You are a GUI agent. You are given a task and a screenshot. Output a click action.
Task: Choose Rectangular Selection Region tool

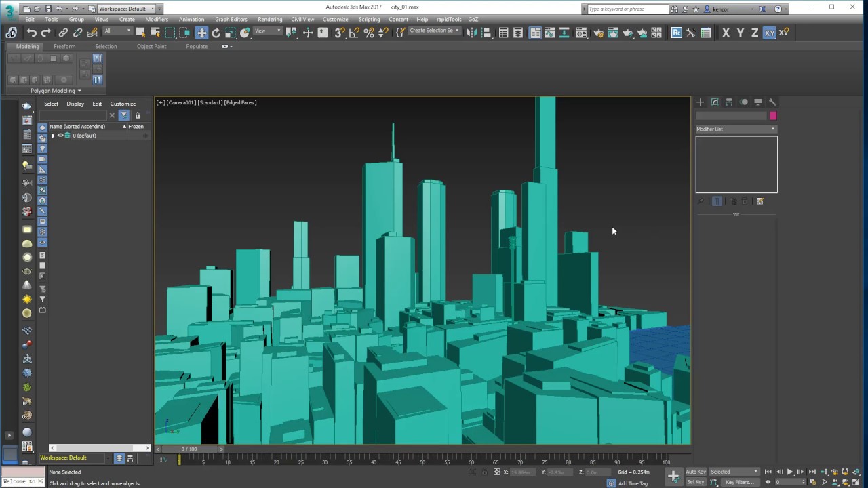pos(170,33)
